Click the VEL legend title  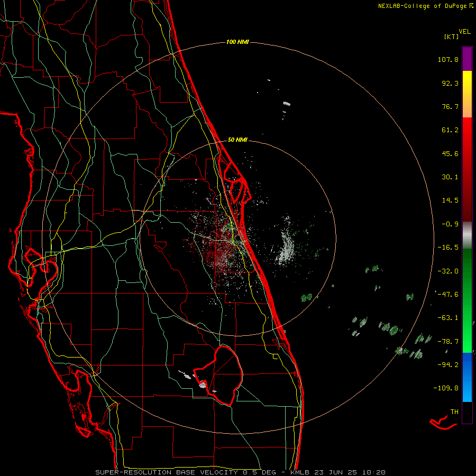point(464,32)
